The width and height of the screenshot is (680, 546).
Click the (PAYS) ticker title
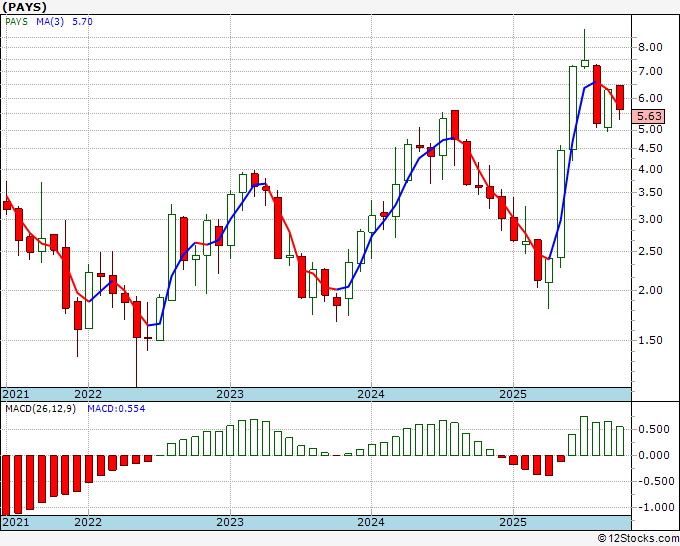tap(24, 7)
